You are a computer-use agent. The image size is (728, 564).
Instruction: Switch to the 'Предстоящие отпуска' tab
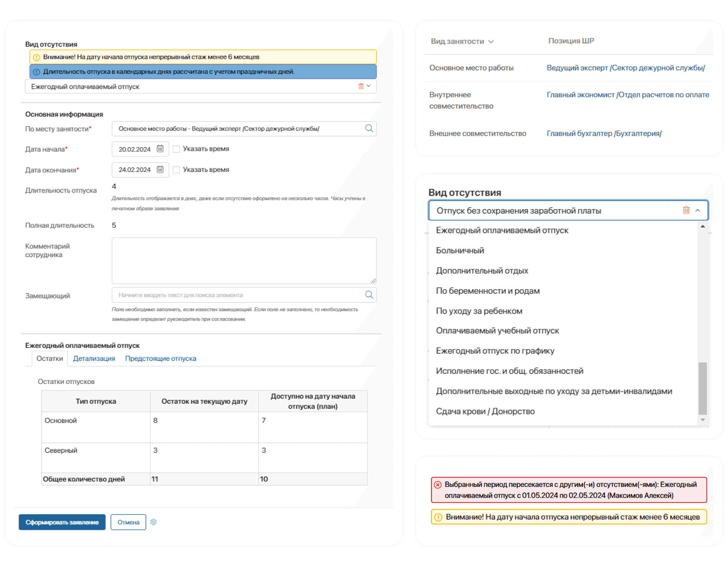point(160,358)
